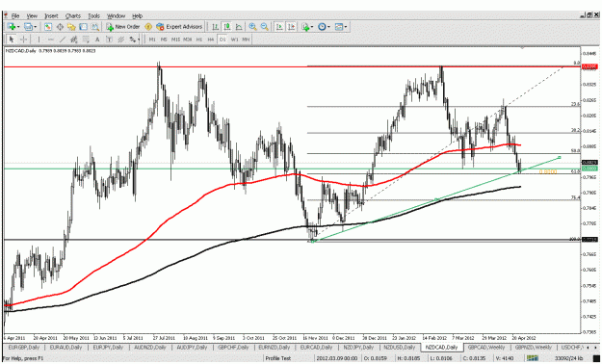This screenshot has height=364, width=602.
Task: Switch chart to candlesticks style
Action: [x=227, y=27]
